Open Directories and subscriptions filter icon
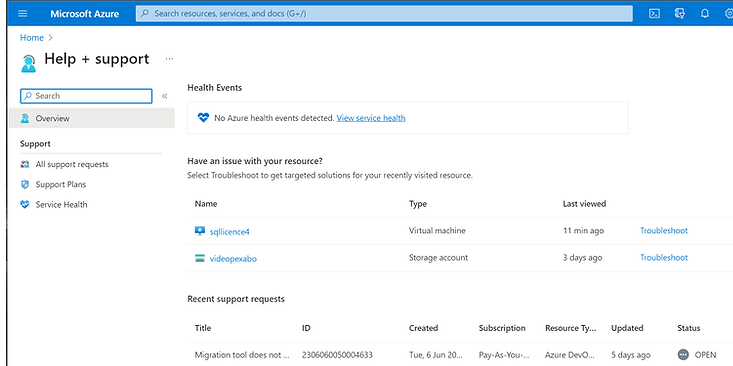Image resolution: width=733 pixels, height=366 pixels. click(x=680, y=14)
